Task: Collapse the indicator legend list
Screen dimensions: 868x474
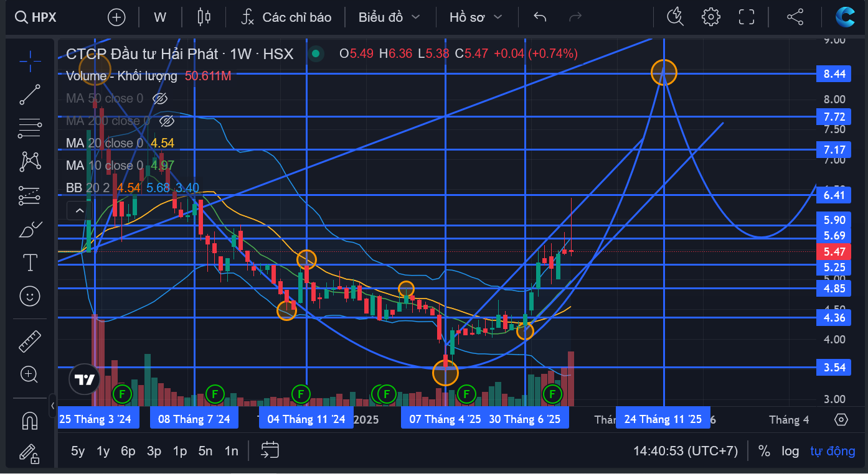Action: 80,211
